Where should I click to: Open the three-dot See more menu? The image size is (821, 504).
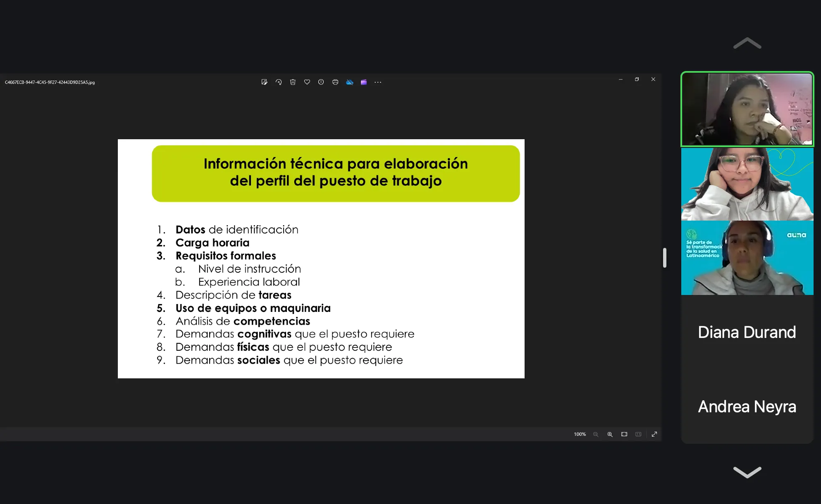(x=378, y=82)
